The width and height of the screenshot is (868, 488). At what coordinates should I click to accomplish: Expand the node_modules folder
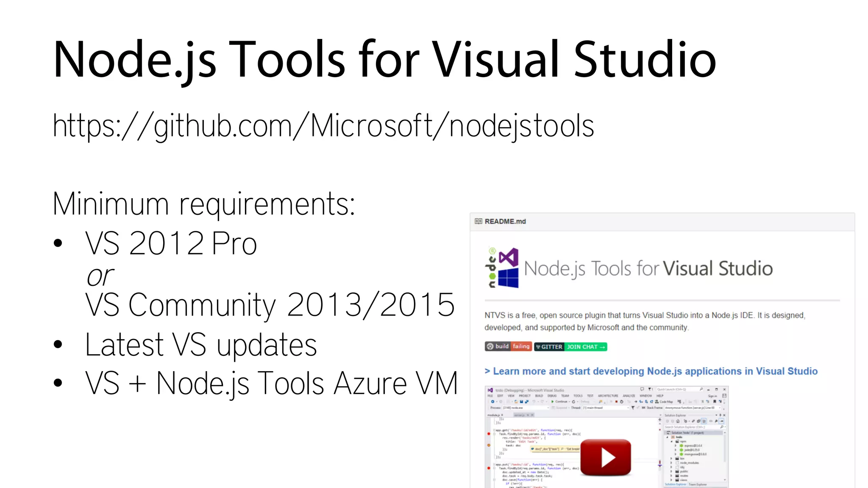click(671, 463)
